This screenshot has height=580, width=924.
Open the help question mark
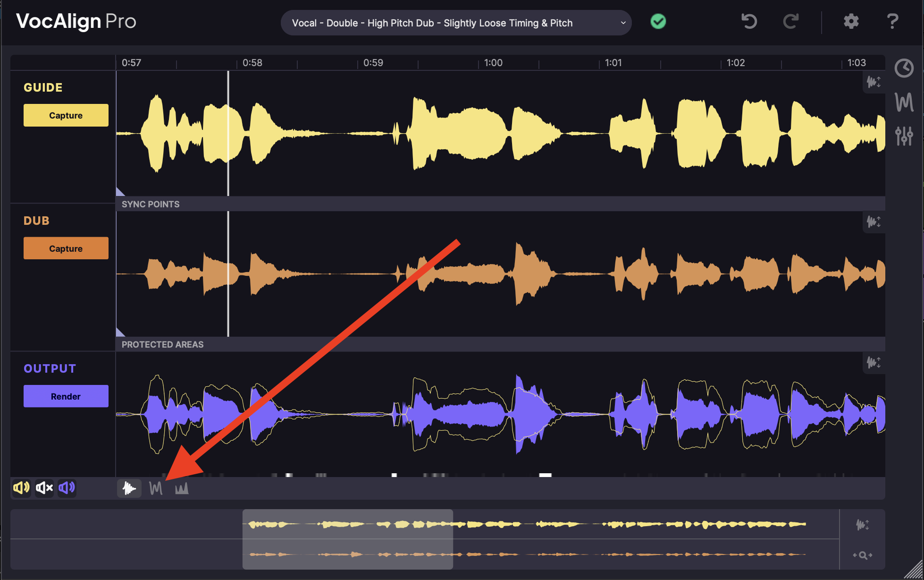(892, 21)
